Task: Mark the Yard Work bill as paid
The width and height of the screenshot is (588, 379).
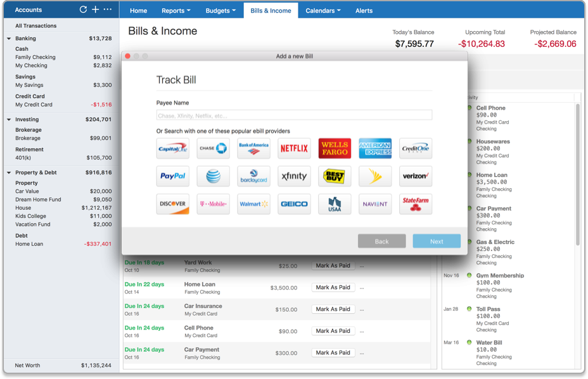Action: 333,266
